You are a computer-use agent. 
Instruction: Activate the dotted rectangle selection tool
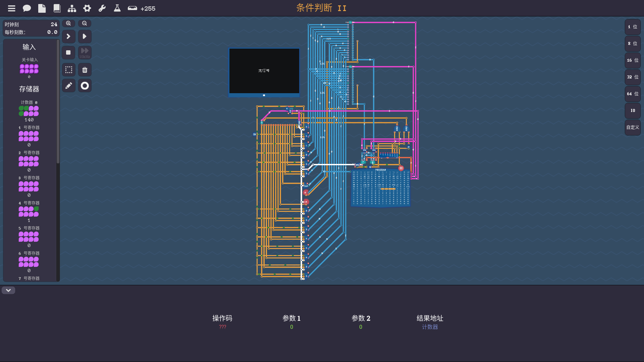pyautogui.click(x=68, y=70)
